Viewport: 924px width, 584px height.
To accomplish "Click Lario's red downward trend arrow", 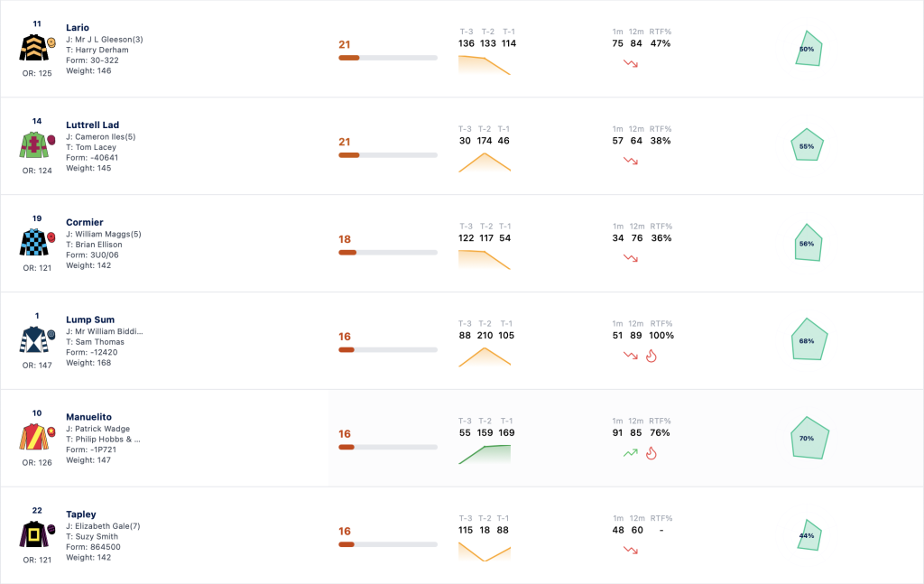I will (631, 63).
